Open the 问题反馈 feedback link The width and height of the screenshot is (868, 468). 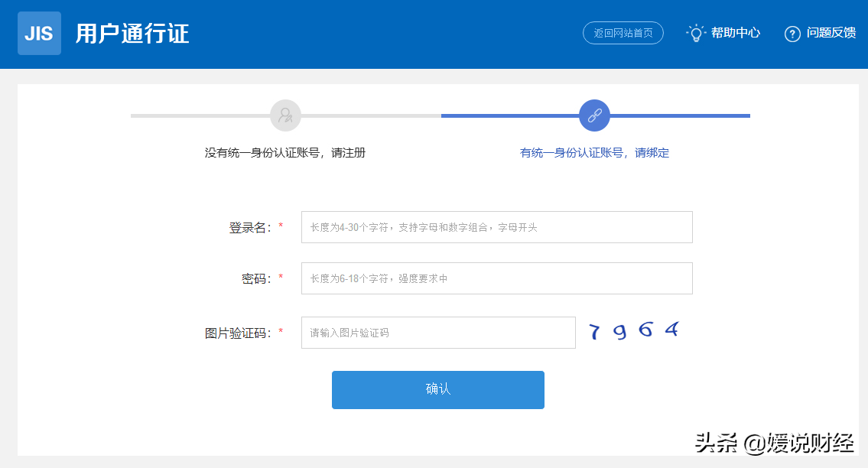831,33
